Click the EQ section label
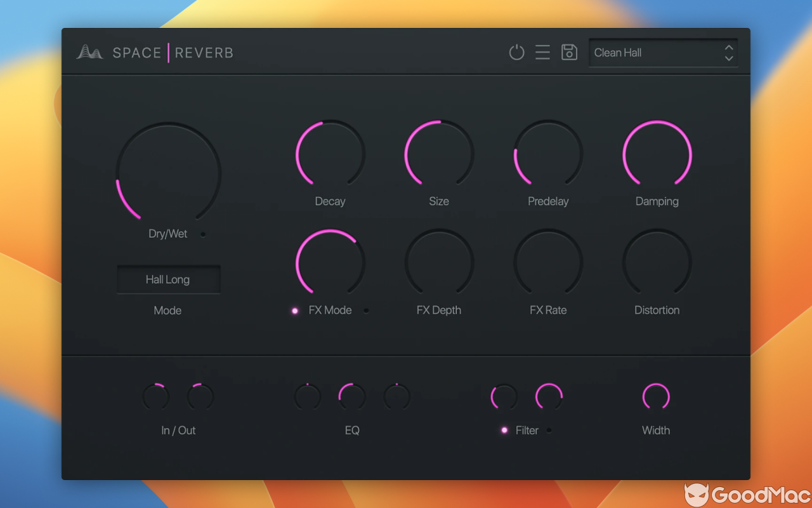 coord(352,430)
